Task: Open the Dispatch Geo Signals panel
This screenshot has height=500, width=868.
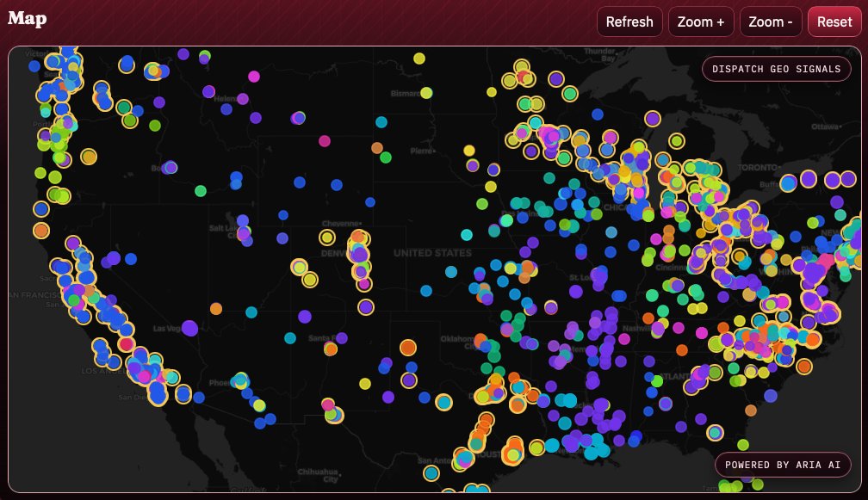Action: [x=774, y=69]
